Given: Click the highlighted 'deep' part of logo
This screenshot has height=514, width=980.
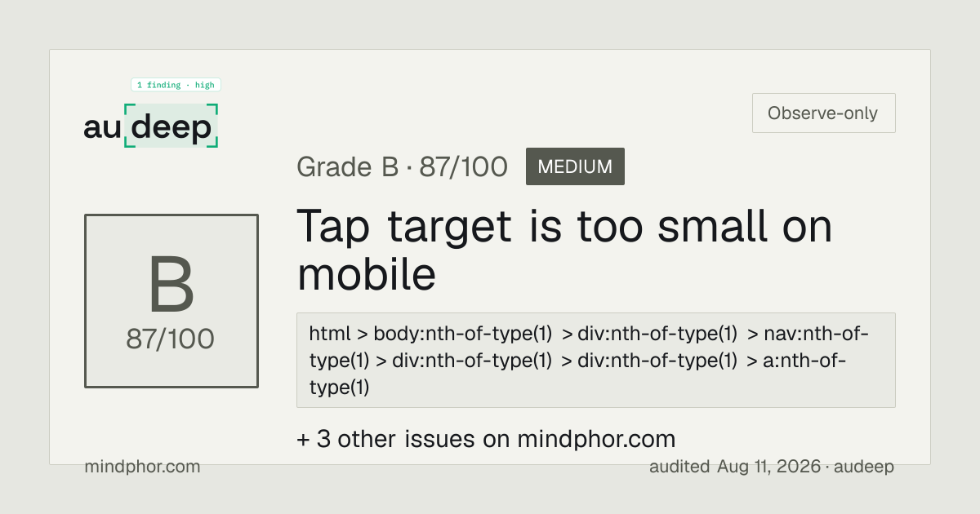Looking at the screenshot, I should point(171,127).
